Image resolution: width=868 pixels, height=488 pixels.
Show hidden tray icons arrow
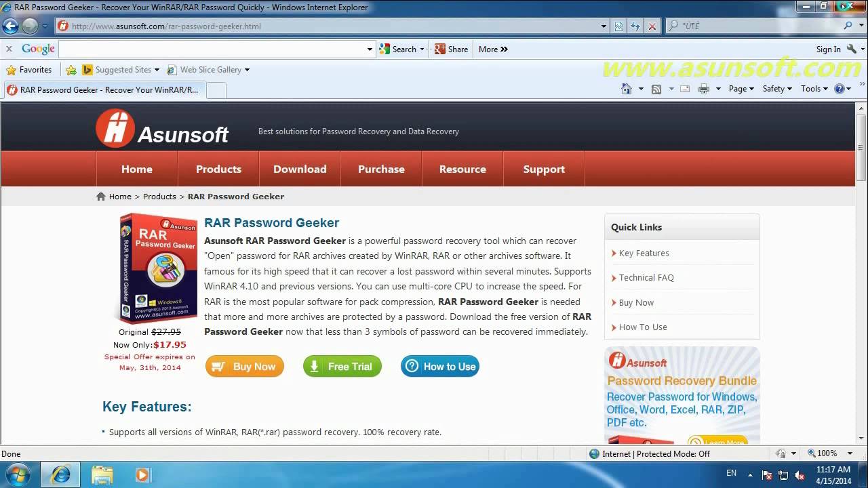coord(750,474)
